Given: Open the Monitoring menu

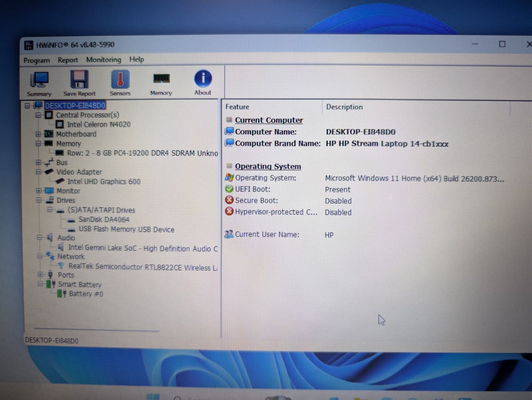Looking at the screenshot, I should (x=104, y=60).
